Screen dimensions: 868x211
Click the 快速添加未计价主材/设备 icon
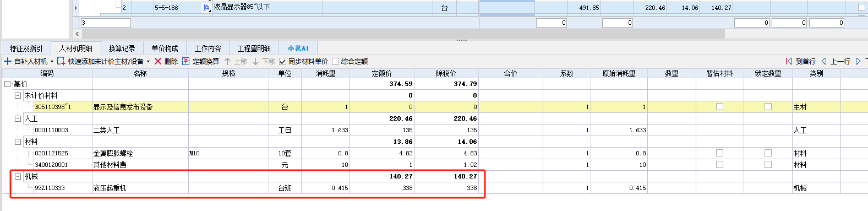tap(61, 61)
